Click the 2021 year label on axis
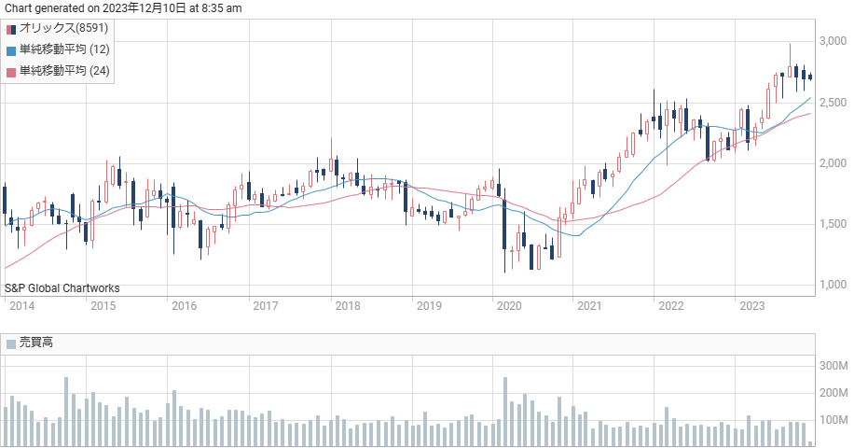 pyautogui.click(x=589, y=306)
